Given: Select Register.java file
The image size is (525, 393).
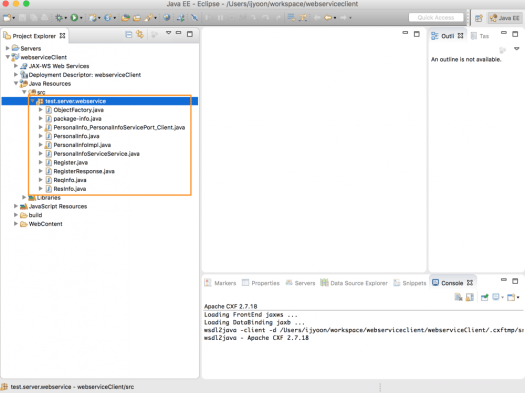Looking at the screenshot, I should [71, 162].
